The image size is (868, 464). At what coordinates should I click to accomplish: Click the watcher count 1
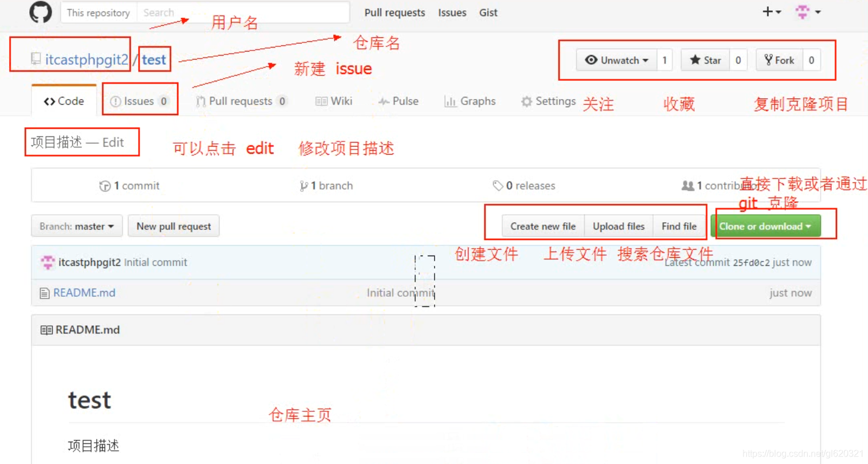coord(664,60)
